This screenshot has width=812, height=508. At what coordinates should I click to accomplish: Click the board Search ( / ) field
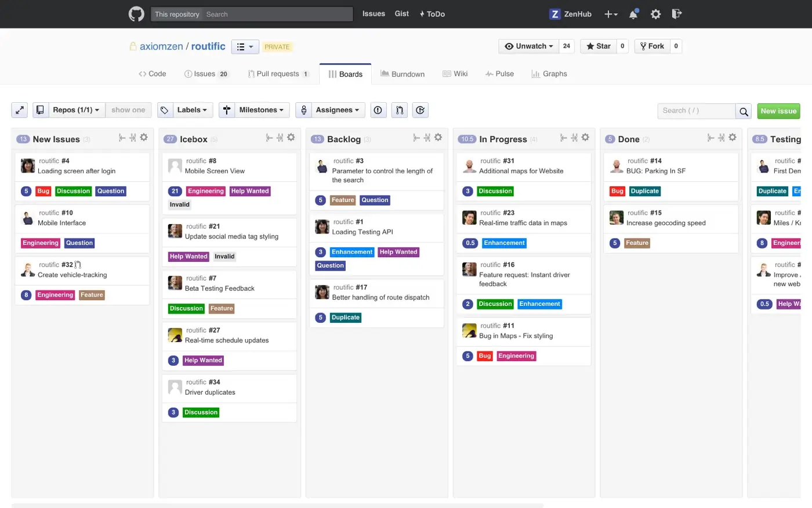tap(697, 111)
